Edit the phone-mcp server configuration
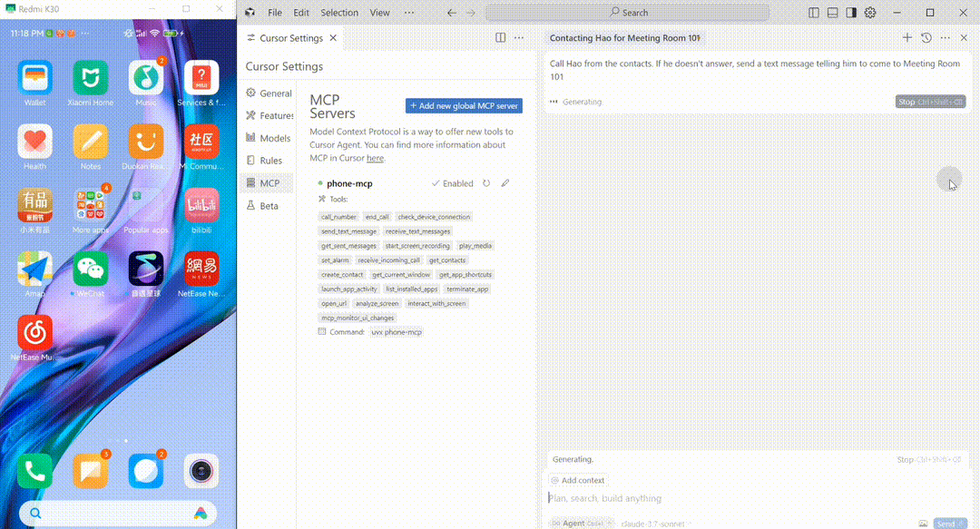The image size is (980, 529). 505,183
